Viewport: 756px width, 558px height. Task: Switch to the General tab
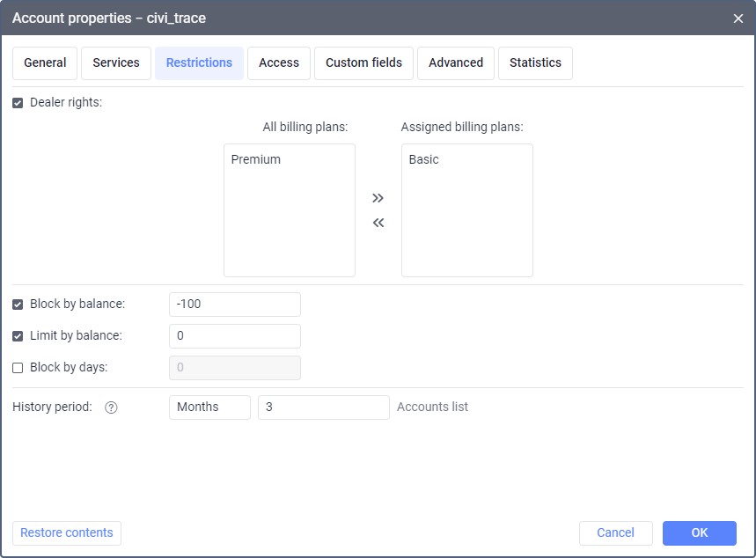click(45, 63)
